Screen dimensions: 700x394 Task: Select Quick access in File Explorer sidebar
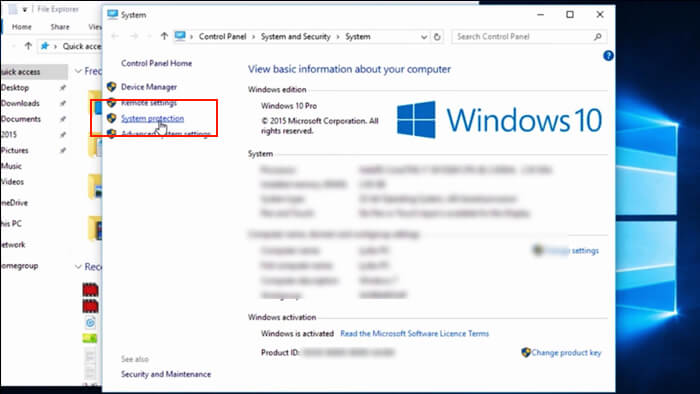pos(34,71)
